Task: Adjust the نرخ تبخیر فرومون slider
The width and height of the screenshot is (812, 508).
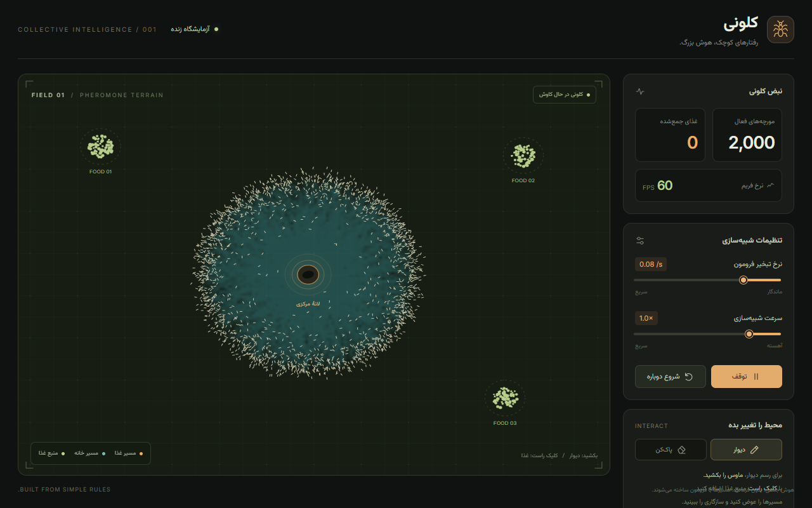Action: [708, 280]
